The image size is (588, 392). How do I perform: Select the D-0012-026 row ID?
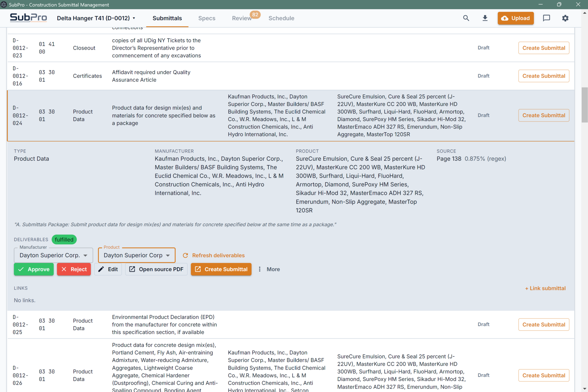point(20,375)
